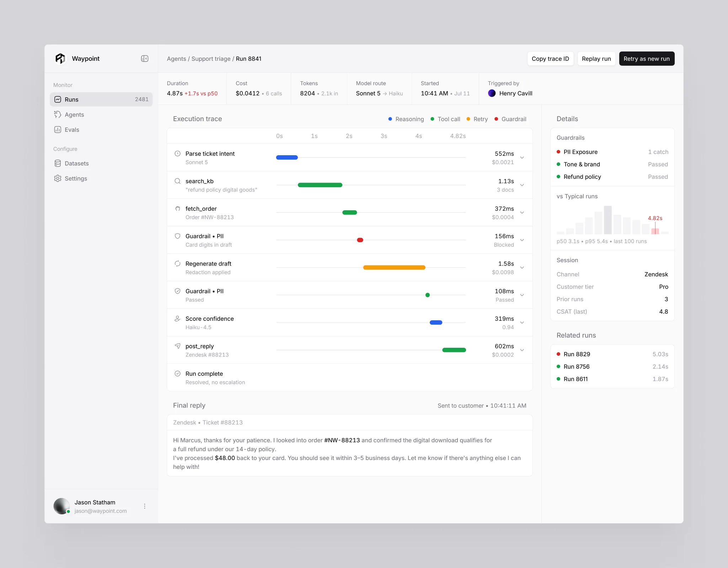Click send icon beside post_reply
The image size is (728, 568).
177,346
